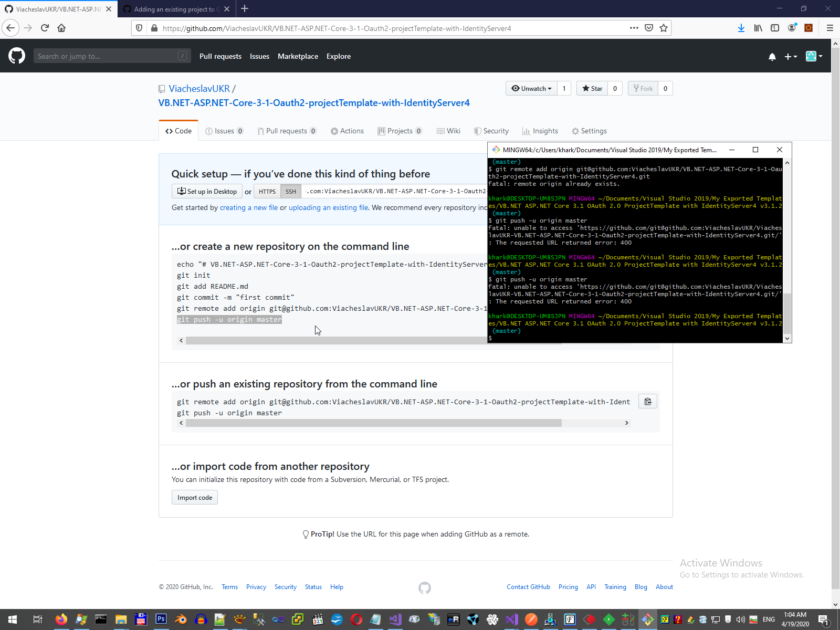Select SSH clone protocol
This screenshot has height=630, width=840.
[x=291, y=192]
